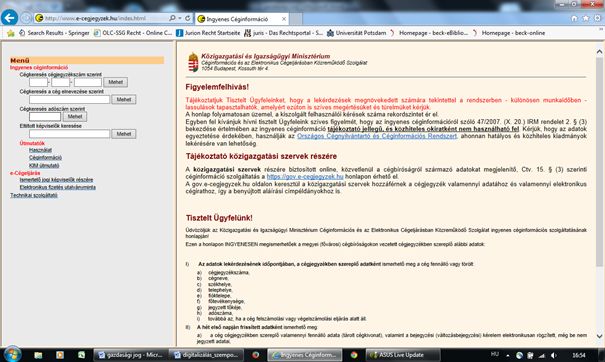Click the tax number search input field
Viewport: 605px width, 362px height.
(45, 117)
